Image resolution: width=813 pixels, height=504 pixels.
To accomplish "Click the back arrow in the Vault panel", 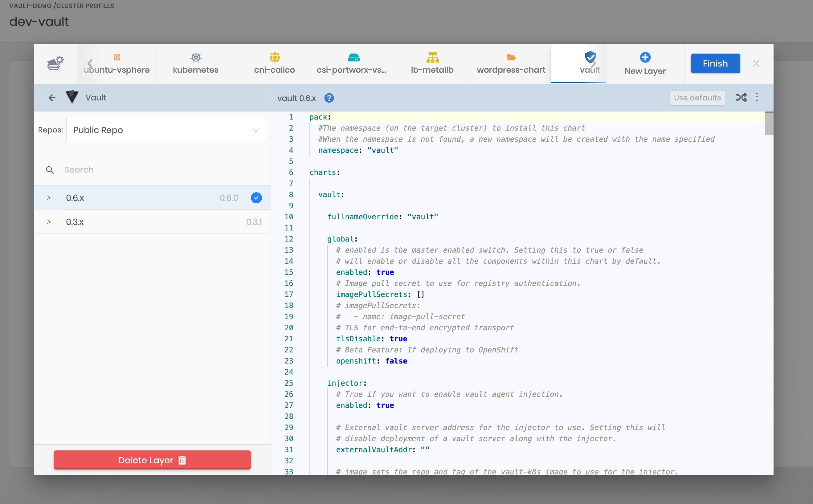I will click(x=52, y=97).
